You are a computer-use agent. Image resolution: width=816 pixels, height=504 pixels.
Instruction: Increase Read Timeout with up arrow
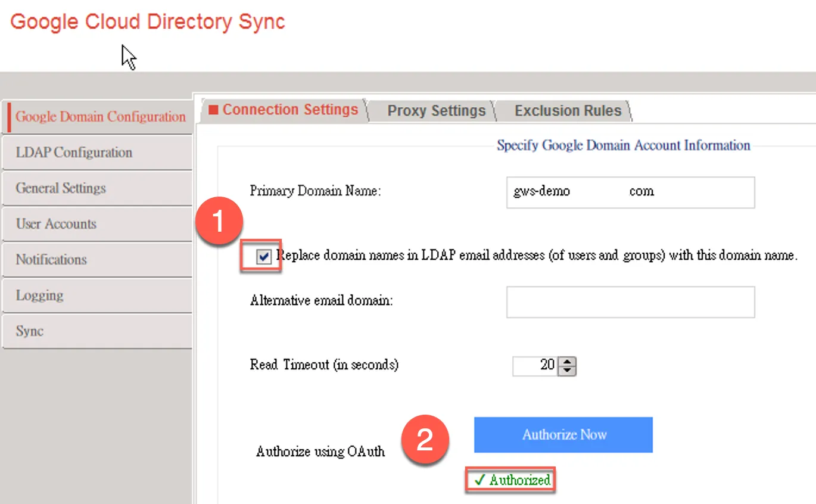tap(568, 361)
